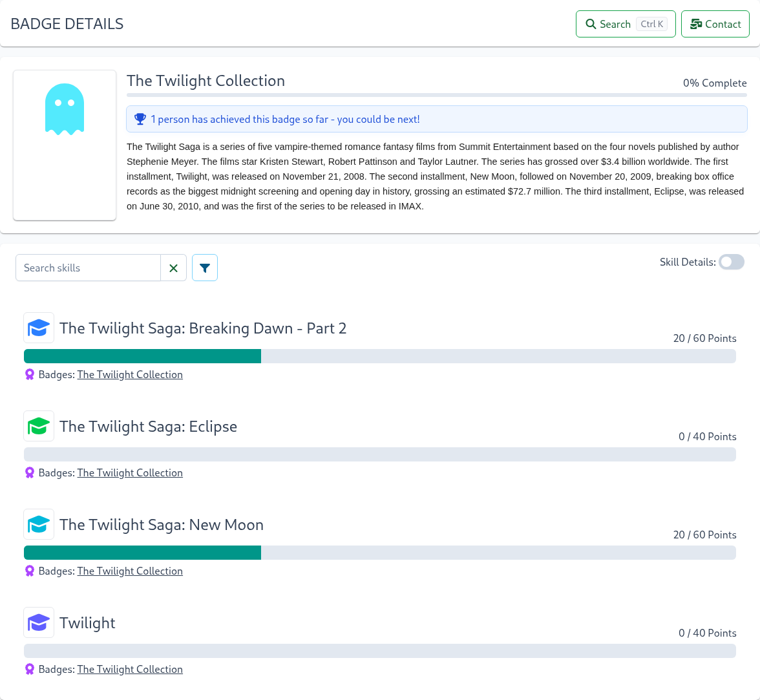Click the Eclipse progress bar
The width and height of the screenshot is (760, 700).
click(379, 454)
